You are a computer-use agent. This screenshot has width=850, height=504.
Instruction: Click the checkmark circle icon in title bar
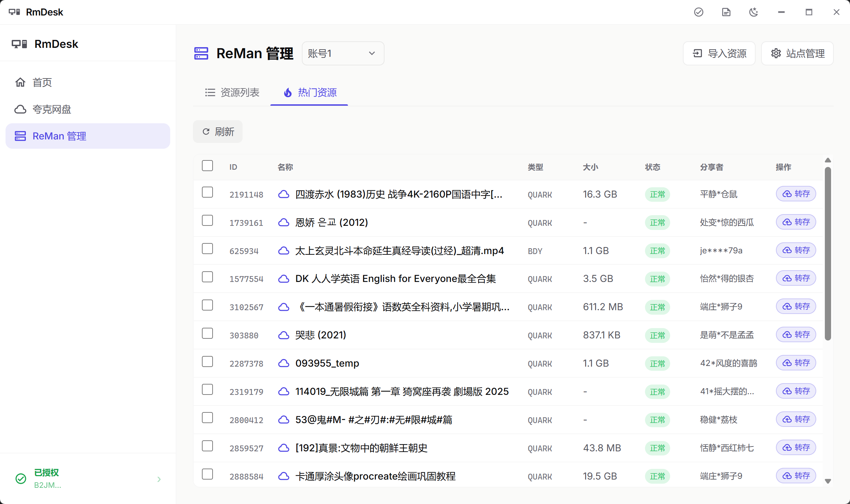[698, 12]
